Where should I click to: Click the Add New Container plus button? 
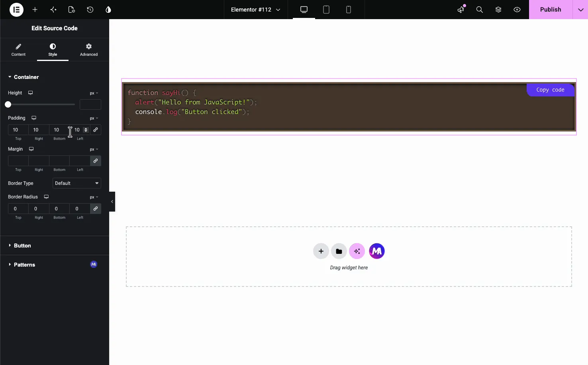[321, 251]
